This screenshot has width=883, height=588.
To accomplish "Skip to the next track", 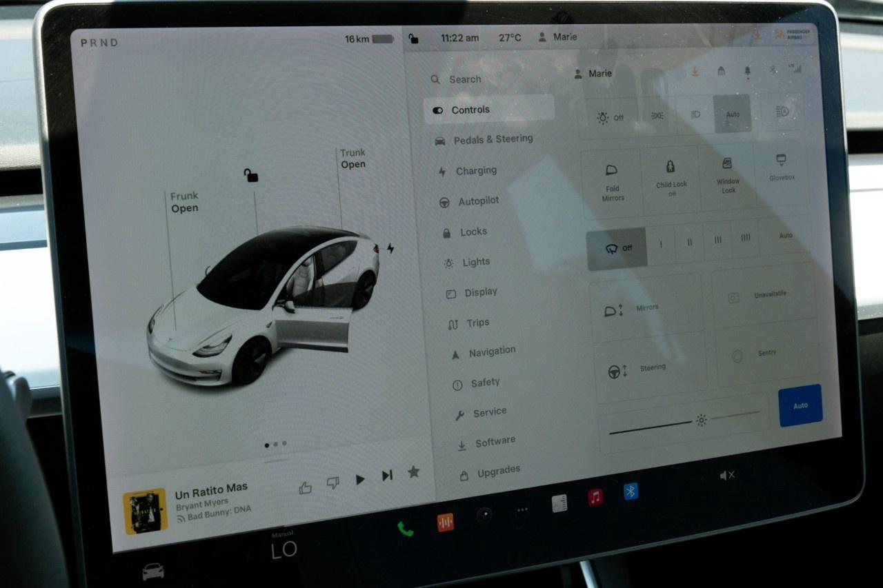I will pyautogui.click(x=387, y=476).
